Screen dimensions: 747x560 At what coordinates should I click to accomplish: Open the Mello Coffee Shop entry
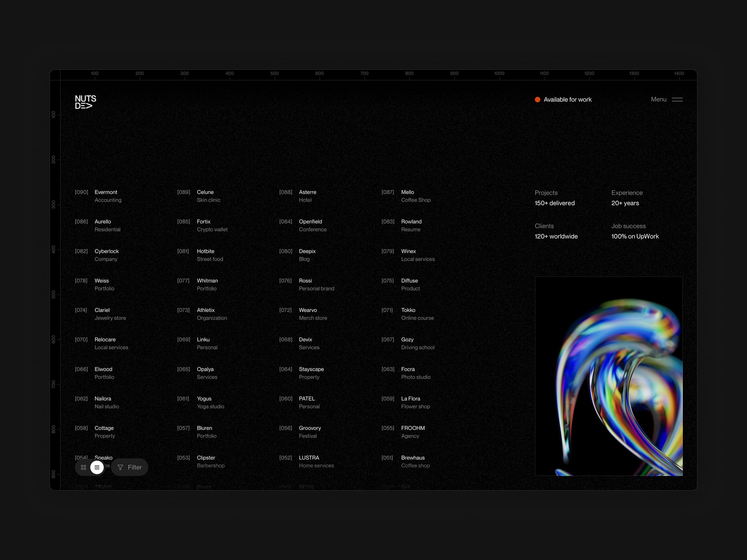click(406, 196)
